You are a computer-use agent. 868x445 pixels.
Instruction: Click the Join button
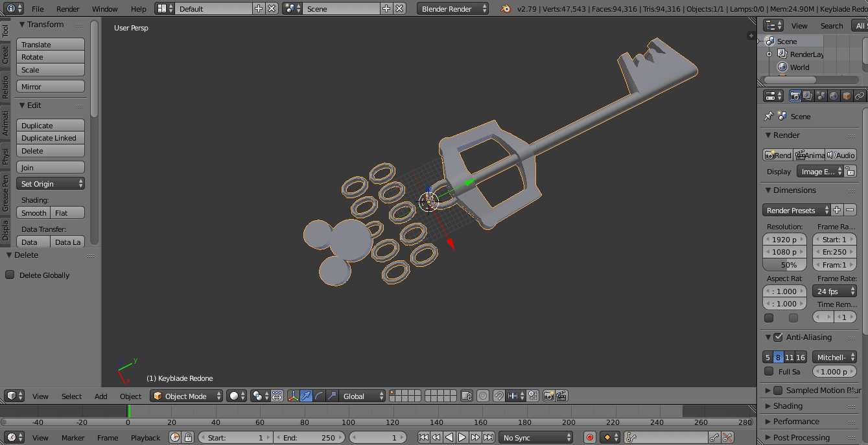[x=51, y=168]
